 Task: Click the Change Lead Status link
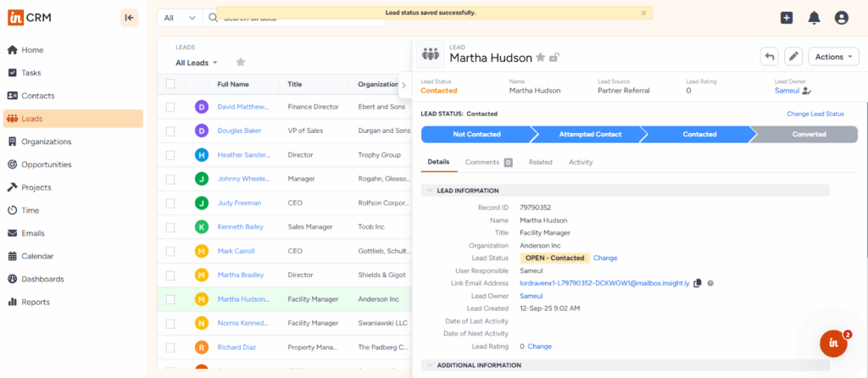pos(815,114)
